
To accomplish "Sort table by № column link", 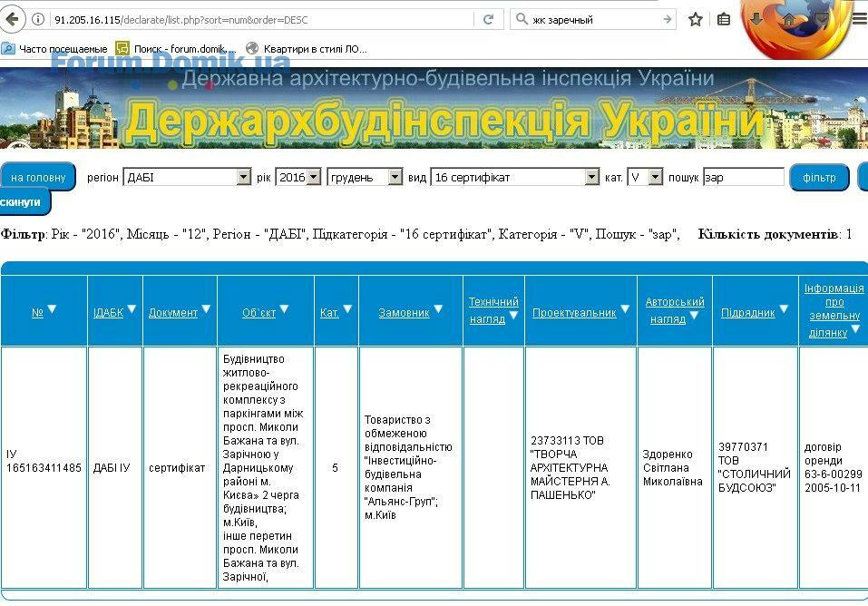I will pyautogui.click(x=37, y=313).
